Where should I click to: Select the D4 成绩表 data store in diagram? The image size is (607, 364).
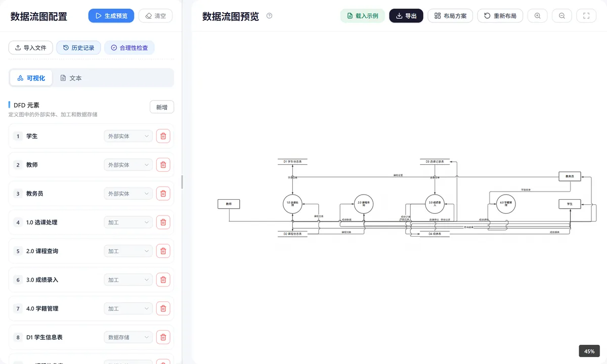pyautogui.click(x=435, y=234)
